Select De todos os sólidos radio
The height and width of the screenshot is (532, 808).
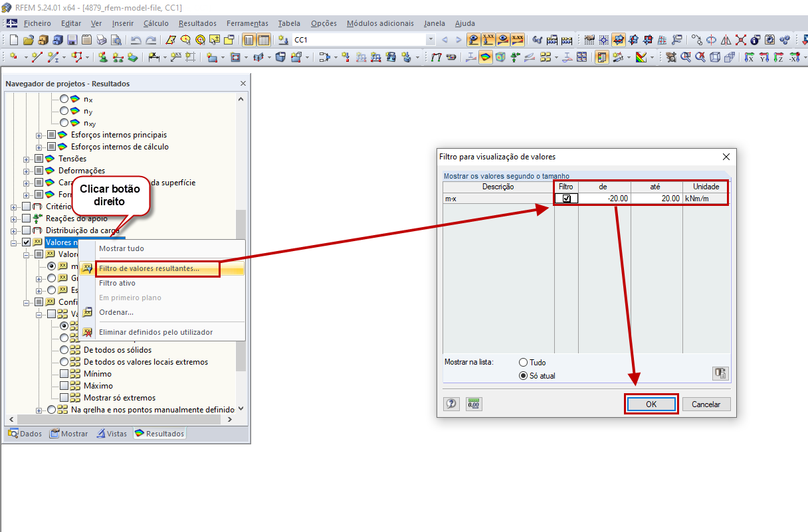(x=64, y=350)
